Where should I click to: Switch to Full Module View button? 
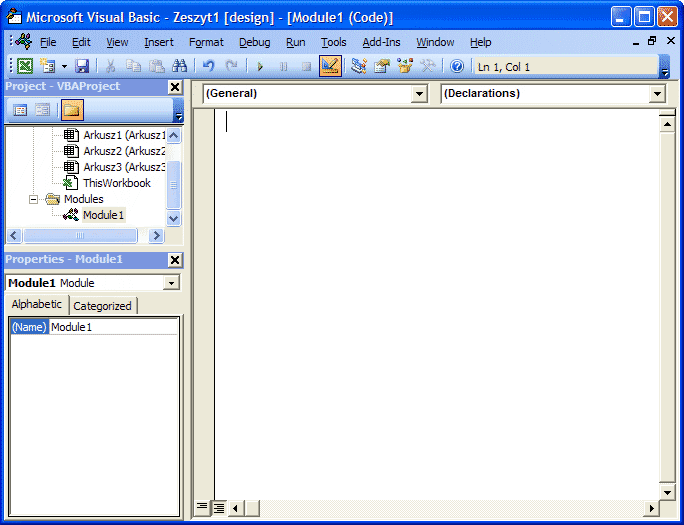click(219, 508)
